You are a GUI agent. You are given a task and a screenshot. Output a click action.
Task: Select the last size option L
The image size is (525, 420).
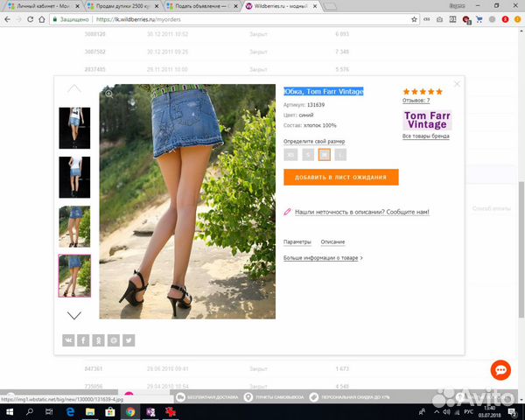coord(340,155)
